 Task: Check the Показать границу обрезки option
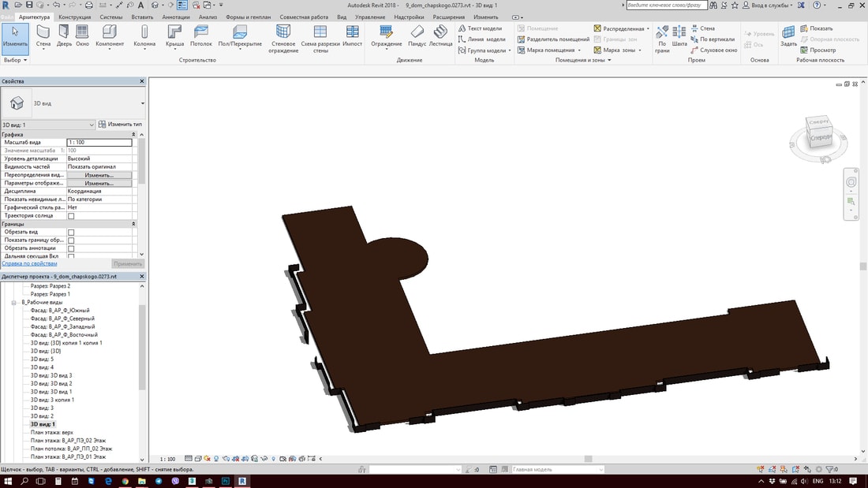pyautogui.click(x=71, y=240)
